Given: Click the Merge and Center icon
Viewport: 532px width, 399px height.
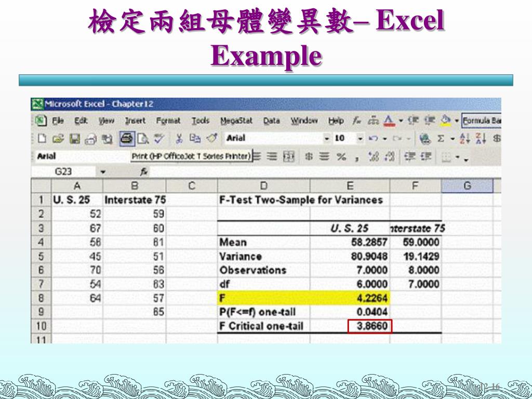Looking at the screenshot, I should (x=288, y=156).
